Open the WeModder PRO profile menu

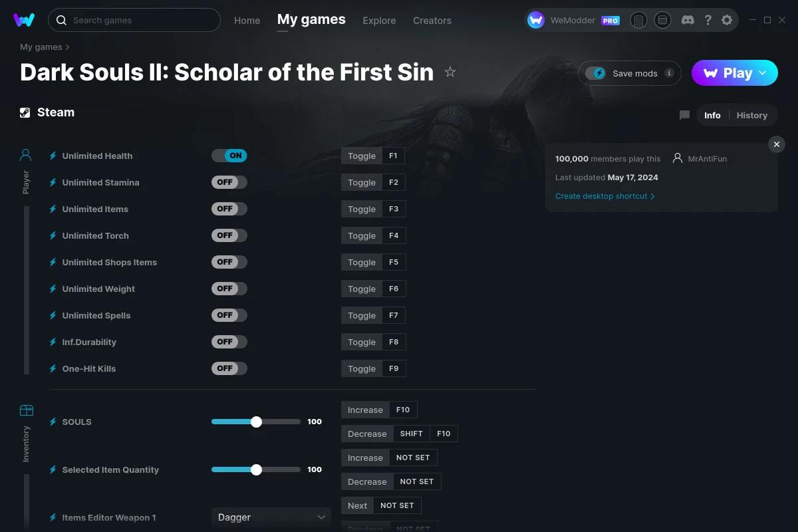point(573,20)
